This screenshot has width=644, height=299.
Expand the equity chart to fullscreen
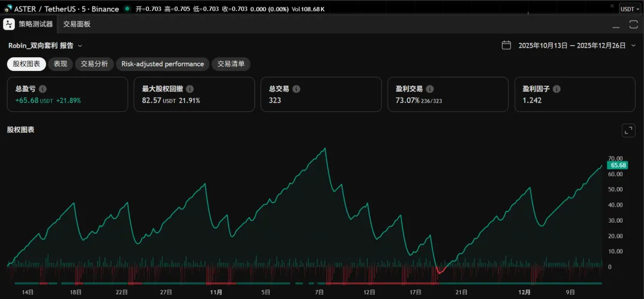(x=628, y=130)
